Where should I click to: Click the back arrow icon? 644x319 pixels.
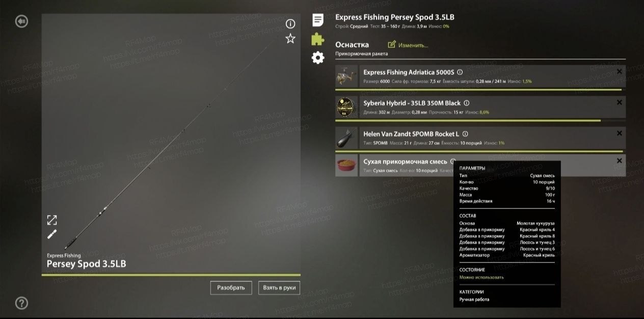point(21,21)
